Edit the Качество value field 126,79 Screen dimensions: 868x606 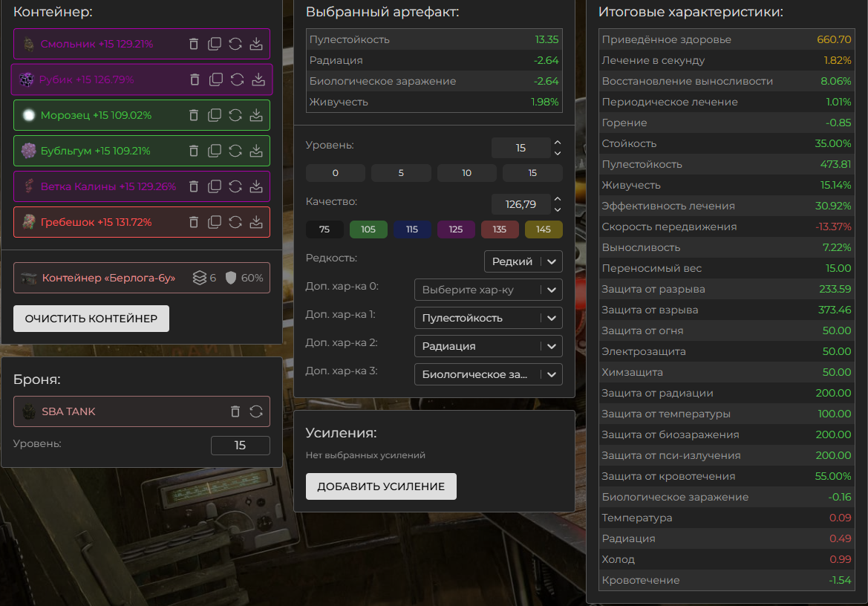(x=521, y=204)
